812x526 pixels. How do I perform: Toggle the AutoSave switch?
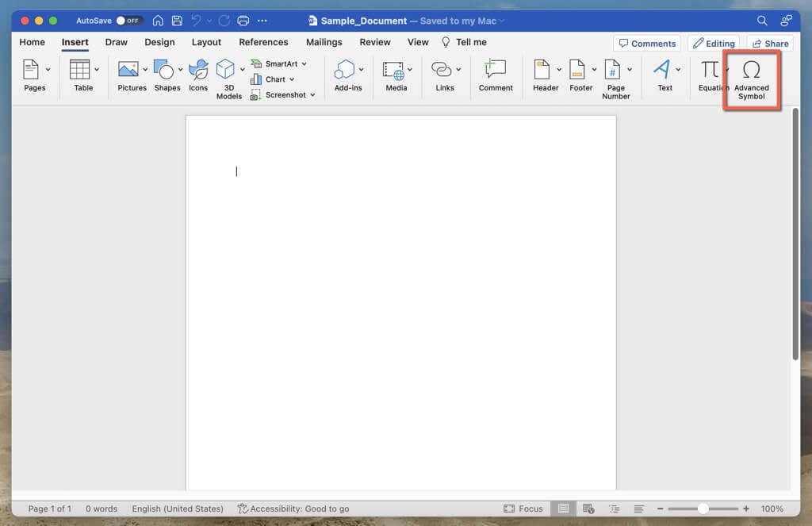pos(129,21)
